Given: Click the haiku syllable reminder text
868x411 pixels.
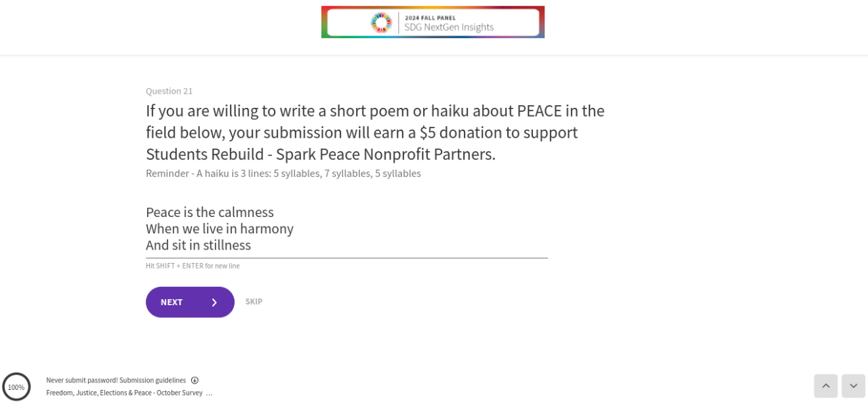Looking at the screenshot, I should tap(283, 174).
